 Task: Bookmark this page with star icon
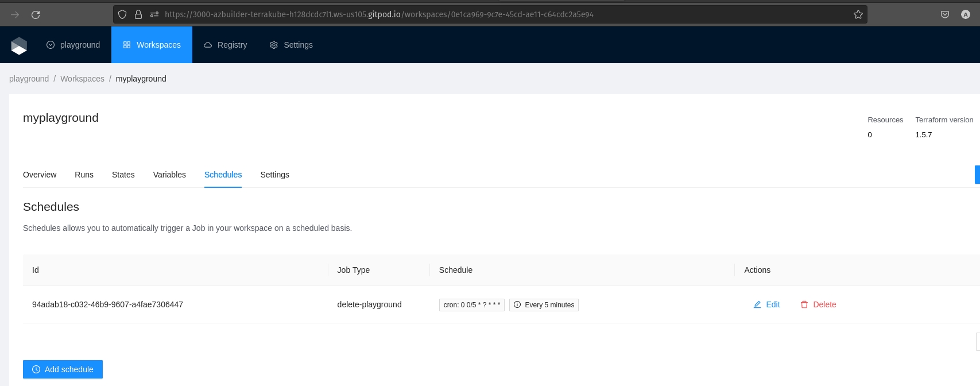pyautogui.click(x=858, y=14)
